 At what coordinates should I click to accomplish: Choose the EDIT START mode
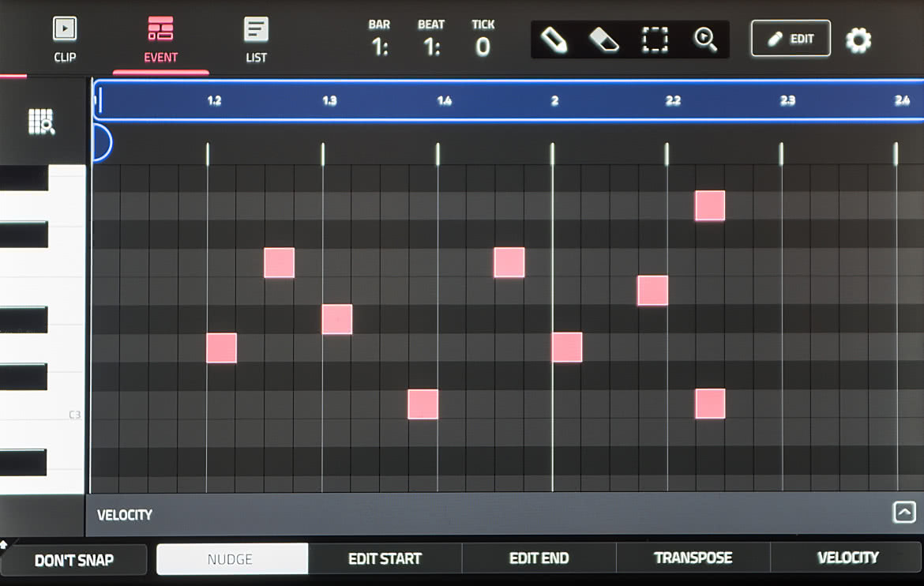(385, 559)
